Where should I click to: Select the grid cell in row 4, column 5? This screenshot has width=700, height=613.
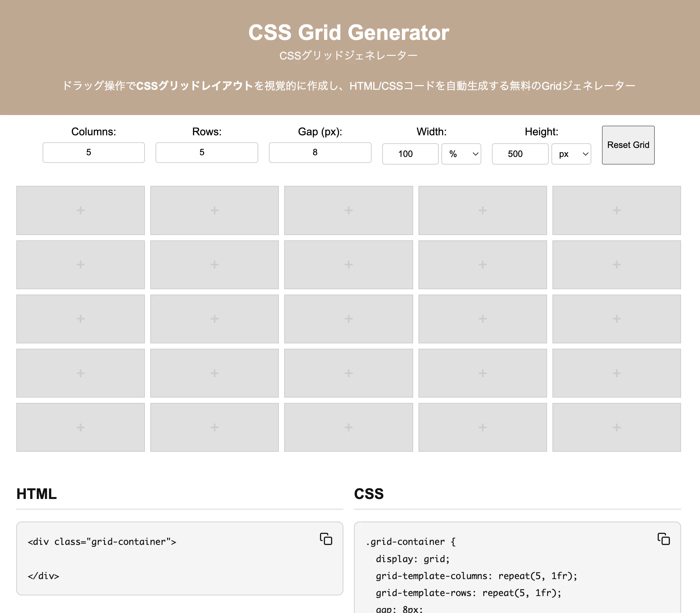617,373
